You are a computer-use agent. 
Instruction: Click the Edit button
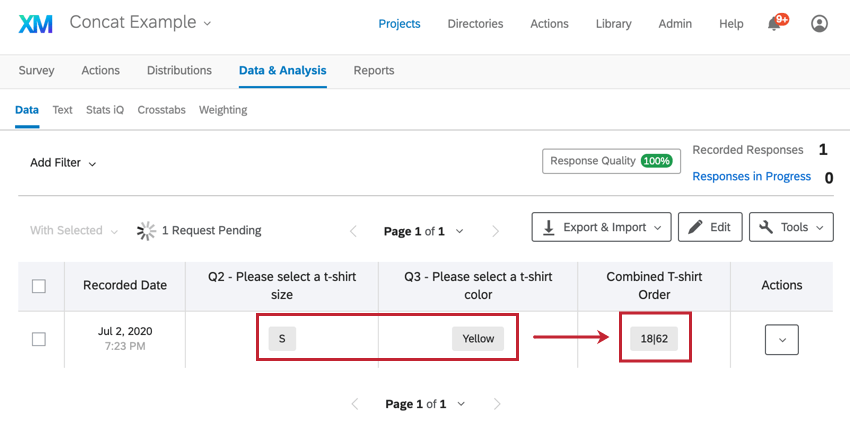click(710, 227)
